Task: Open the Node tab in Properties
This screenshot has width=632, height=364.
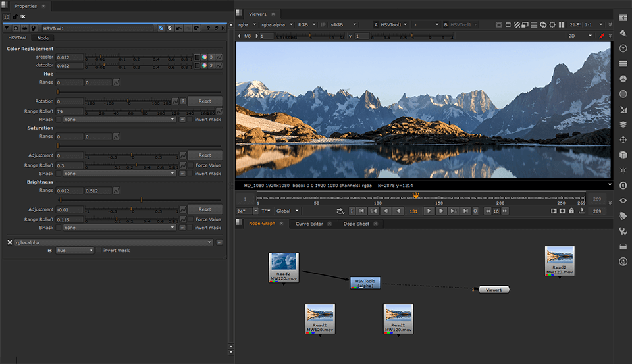Action: pyautogui.click(x=43, y=38)
